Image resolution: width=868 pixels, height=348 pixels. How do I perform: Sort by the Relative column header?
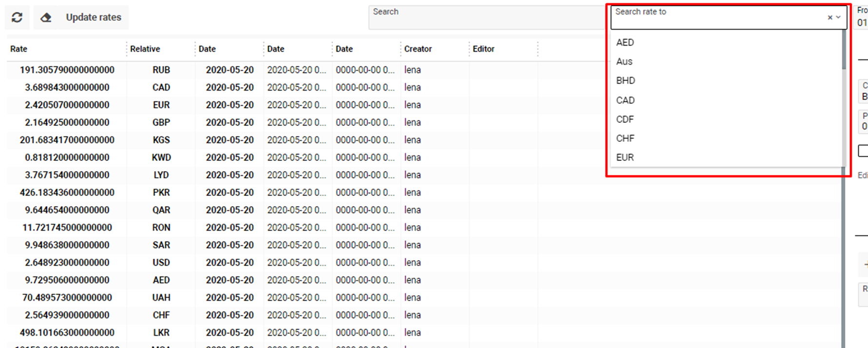[145, 49]
